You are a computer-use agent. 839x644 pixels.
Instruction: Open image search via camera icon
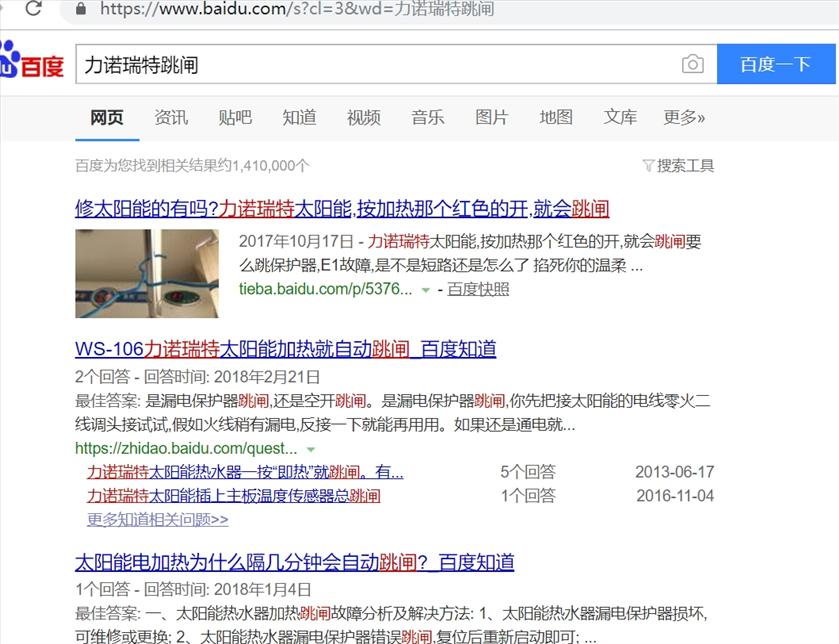coord(692,64)
